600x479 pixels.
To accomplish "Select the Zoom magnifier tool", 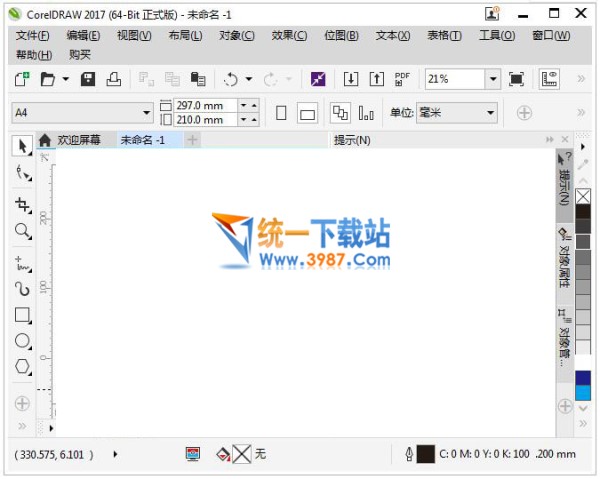I will click(x=23, y=231).
